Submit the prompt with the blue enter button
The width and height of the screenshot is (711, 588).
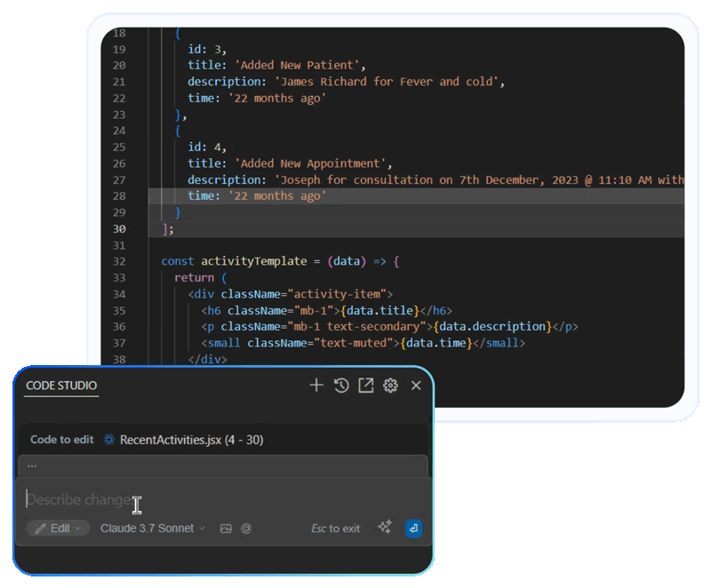point(412,528)
